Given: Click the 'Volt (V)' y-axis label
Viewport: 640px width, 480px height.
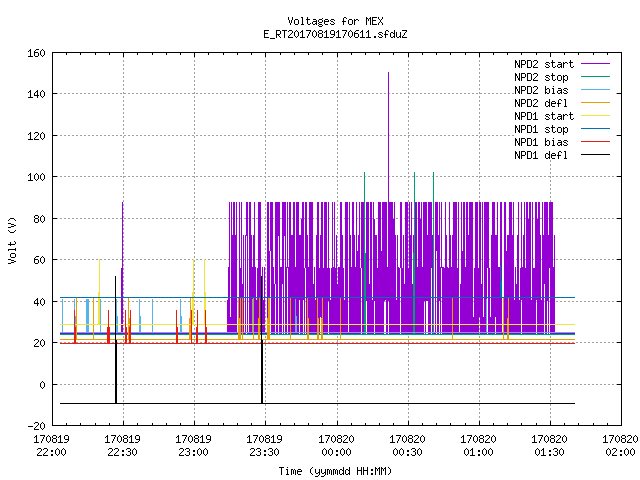Looking at the screenshot, I should (12, 240).
